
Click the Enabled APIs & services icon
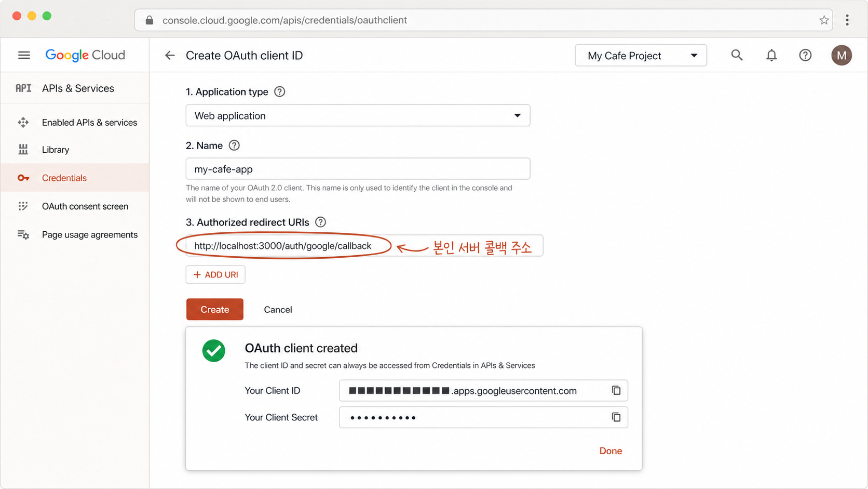23,123
